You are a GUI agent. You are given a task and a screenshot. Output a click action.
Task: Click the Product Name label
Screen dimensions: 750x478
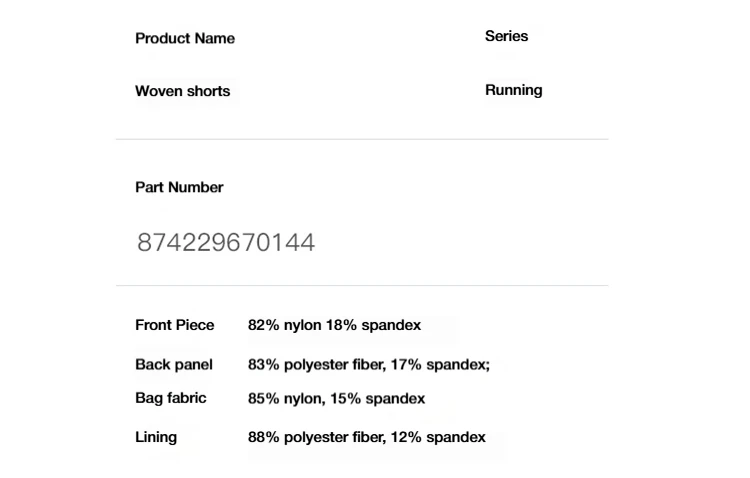pos(185,38)
